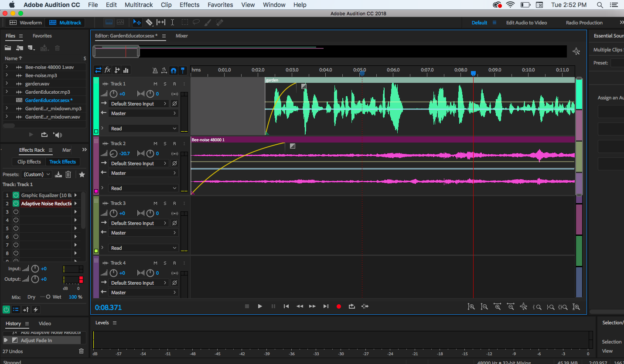Click the Import File icon in Files panel

tap(19, 48)
